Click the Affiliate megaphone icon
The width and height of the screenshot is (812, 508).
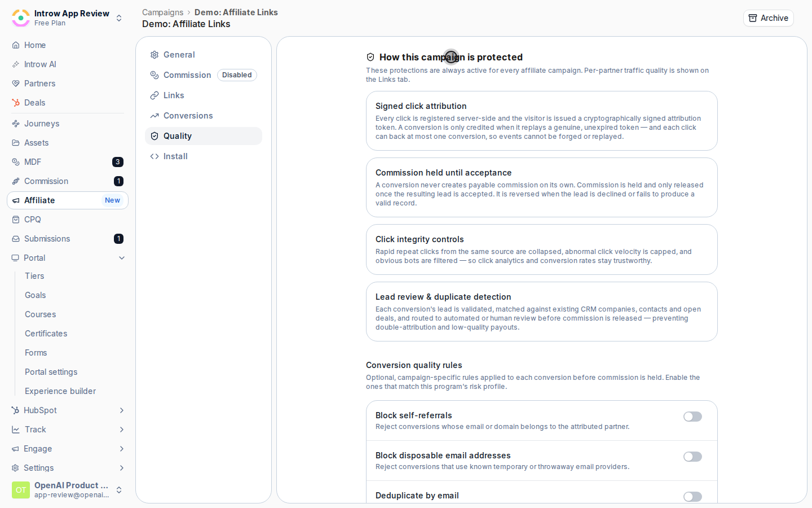pos(16,200)
